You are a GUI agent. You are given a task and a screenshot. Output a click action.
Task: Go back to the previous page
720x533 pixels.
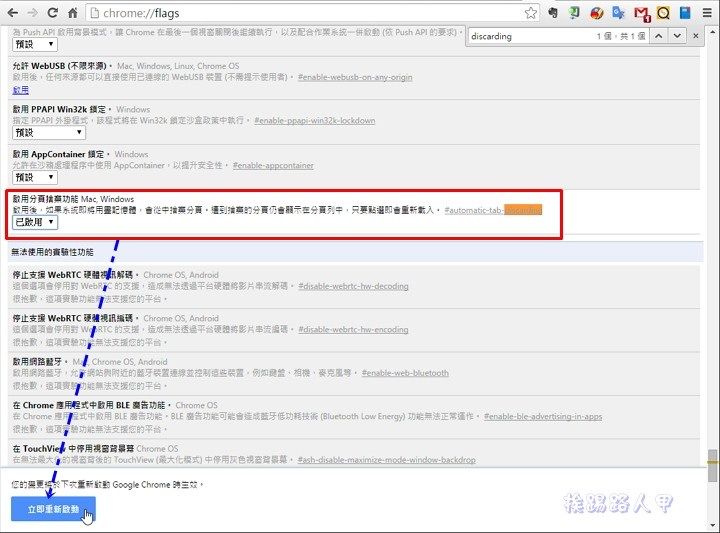pos(12,13)
